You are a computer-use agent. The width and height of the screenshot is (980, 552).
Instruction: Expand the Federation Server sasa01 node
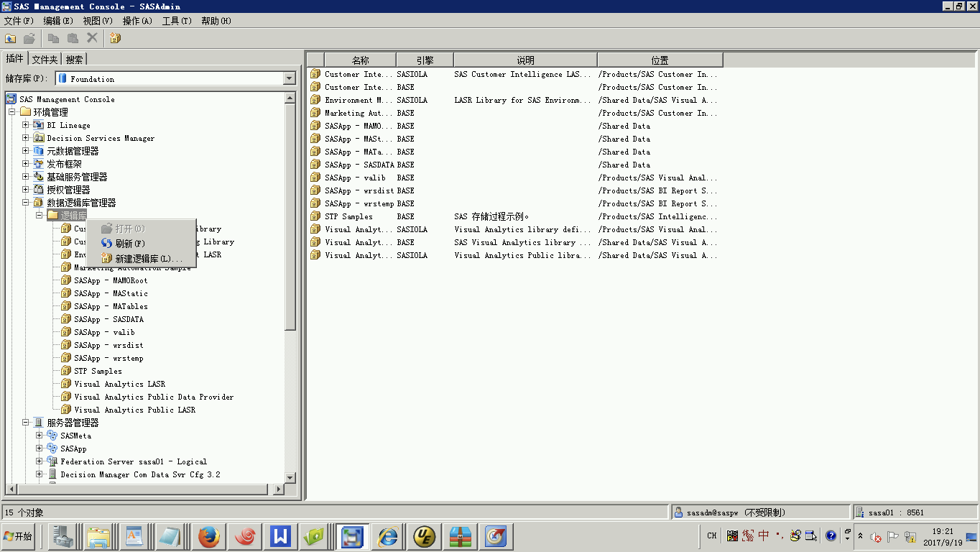(40, 461)
